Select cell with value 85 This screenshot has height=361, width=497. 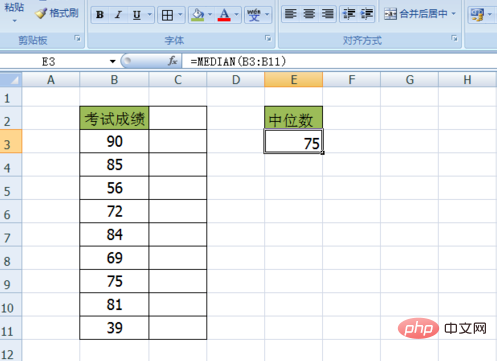pyautogui.click(x=114, y=165)
